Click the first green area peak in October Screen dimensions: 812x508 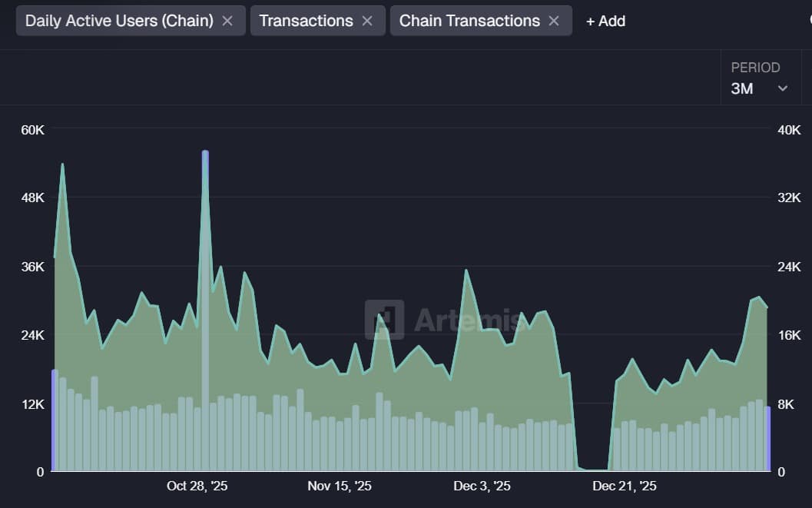pyautogui.click(x=61, y=165)
